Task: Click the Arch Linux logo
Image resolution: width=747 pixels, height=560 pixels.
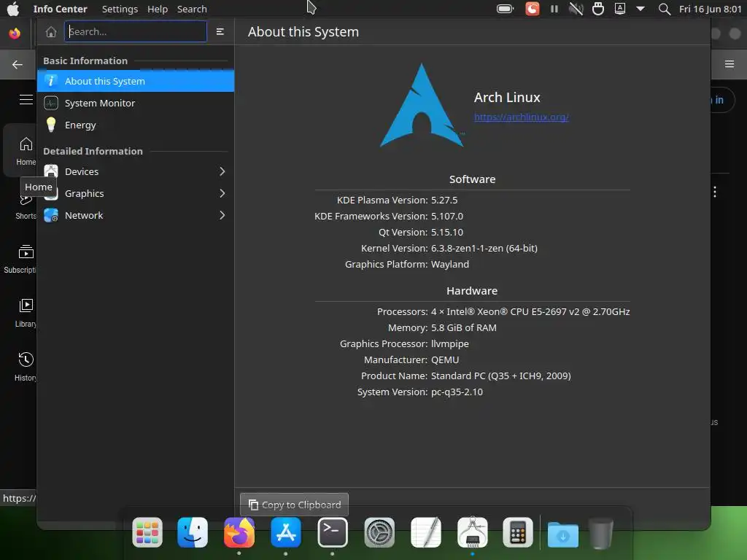Action: (x=422, y=105)
